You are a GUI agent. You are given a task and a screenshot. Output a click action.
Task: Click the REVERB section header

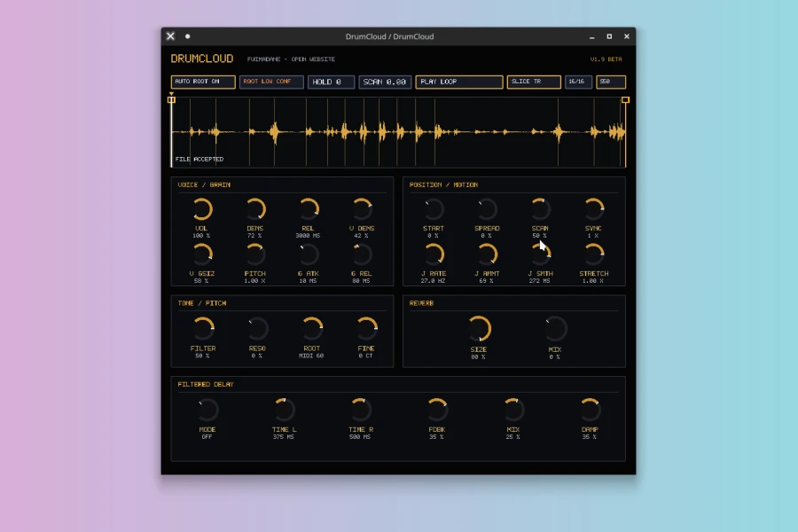[421, 303]
